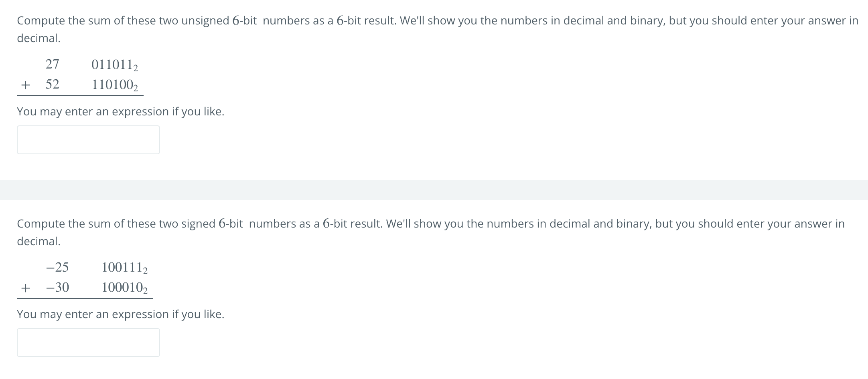Click the answer input field for the signed sum
Image resolution: width=868 pixels, height=379 pixels.
coord(88,343)
